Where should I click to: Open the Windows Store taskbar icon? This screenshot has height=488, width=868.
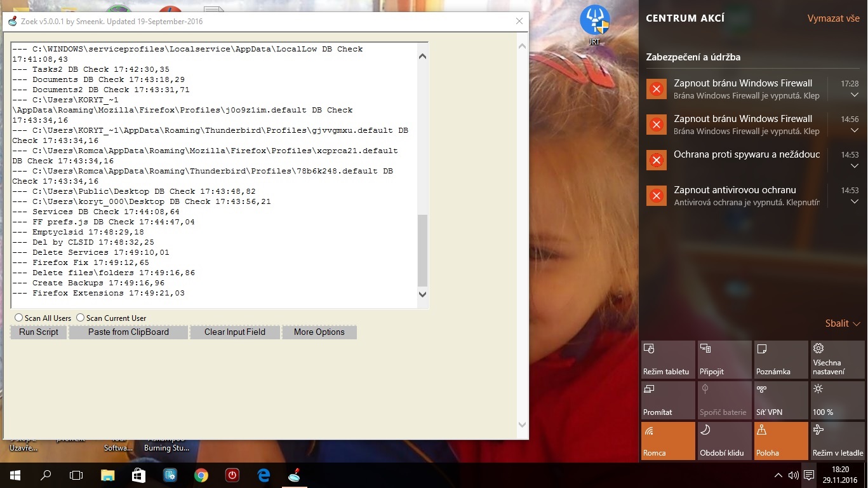click(138, 475)
